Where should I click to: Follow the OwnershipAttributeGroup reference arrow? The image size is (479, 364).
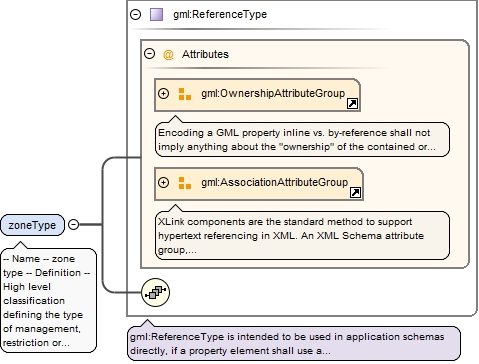tap(352, 103)
